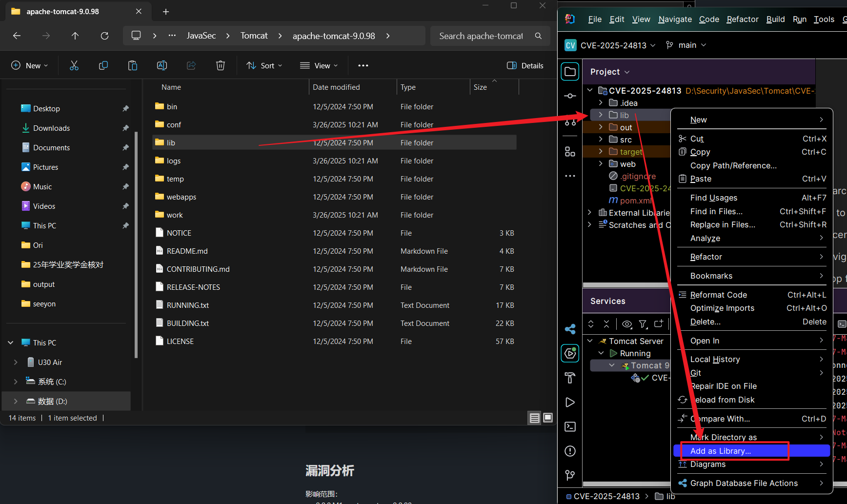Click JavaSec breadcrumb in address bar
This screenshot has height=504, width=847.
pos(201,36)
